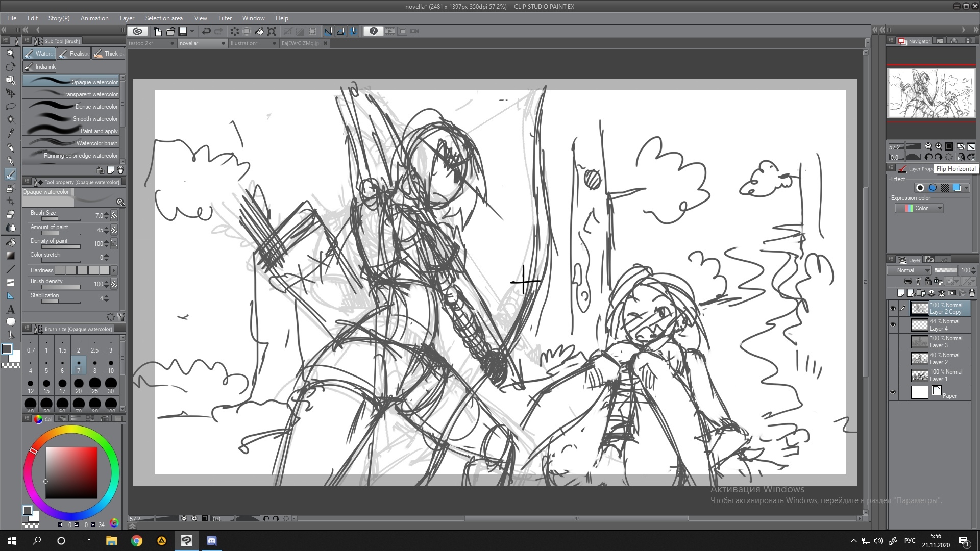The image size is (980, 551).
Task: Select the Eraser tool
Action: [10, 214]
